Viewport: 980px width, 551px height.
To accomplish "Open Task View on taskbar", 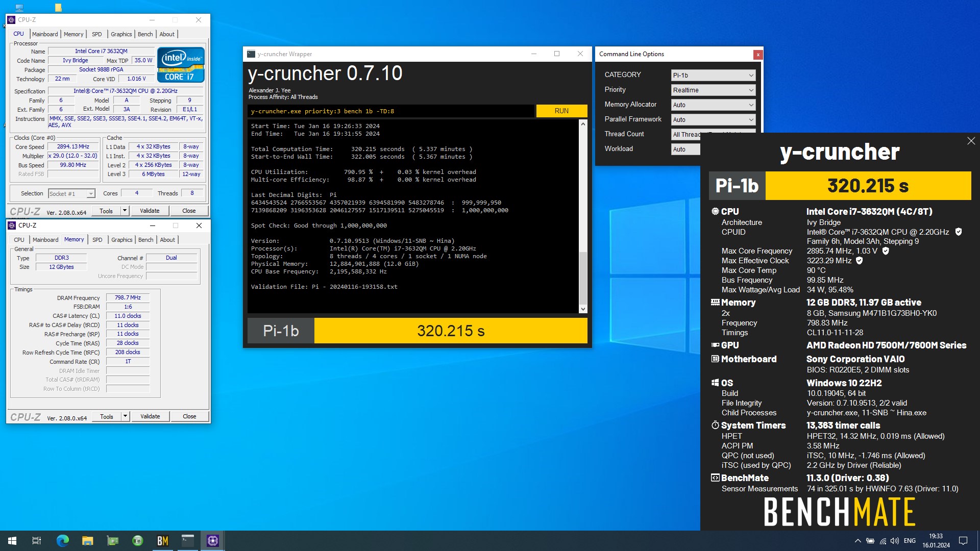I will (x=37, y=541).
